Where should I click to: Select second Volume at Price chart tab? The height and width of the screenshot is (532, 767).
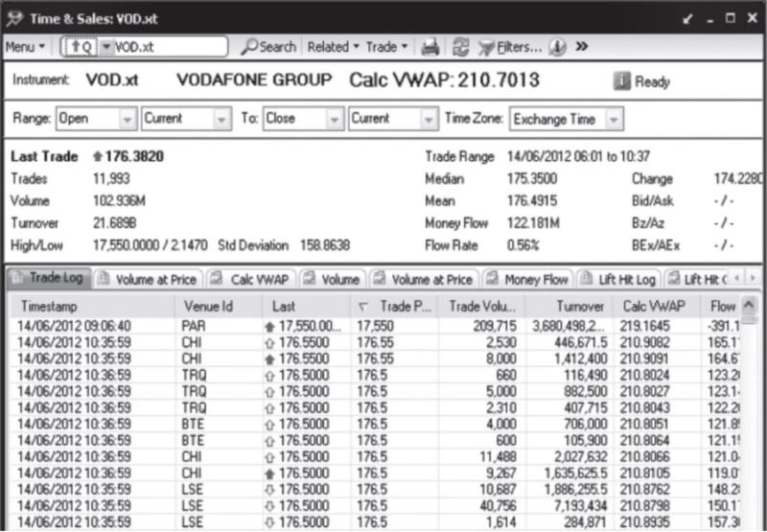[424, 279]
